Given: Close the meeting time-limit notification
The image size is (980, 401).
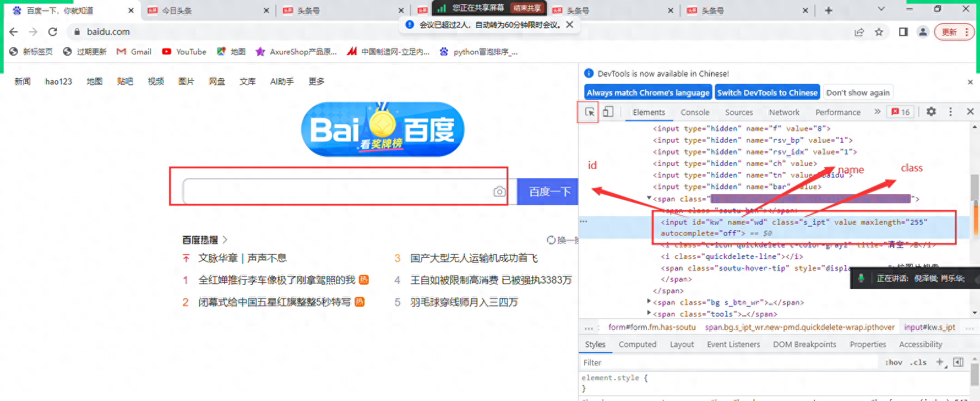Looking at the screenshot, I should tap(570, 24).
